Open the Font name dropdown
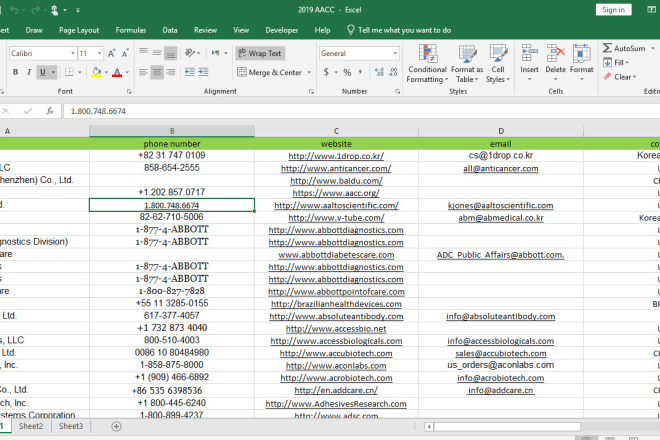 [x=73, y=53]
